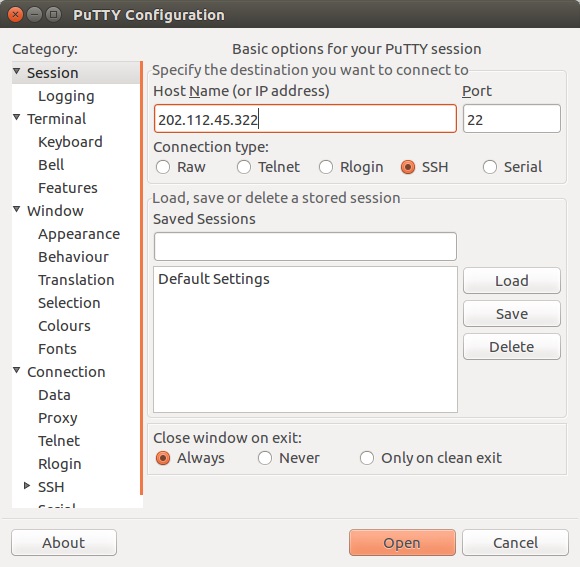
Task: Open Rlogin settings in category tree
Action: 60,464
